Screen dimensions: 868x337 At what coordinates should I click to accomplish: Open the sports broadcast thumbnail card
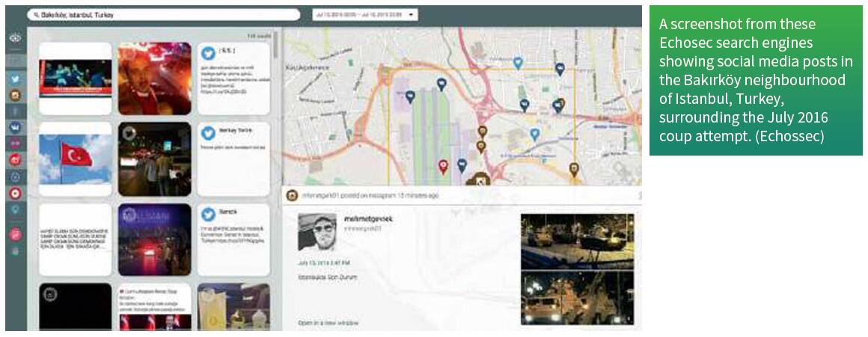pos(76,78)
